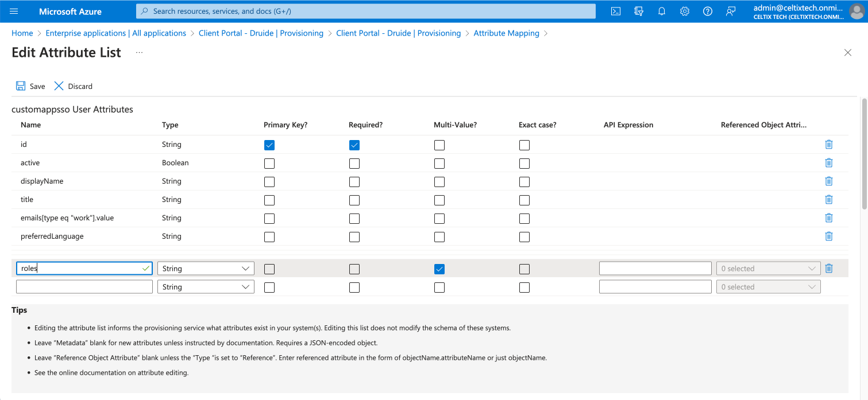This screenshot has width=868, height=400.
Task: Navigate to Attribute Mapping breadcrumb
Action: click(x=506, y=33)
